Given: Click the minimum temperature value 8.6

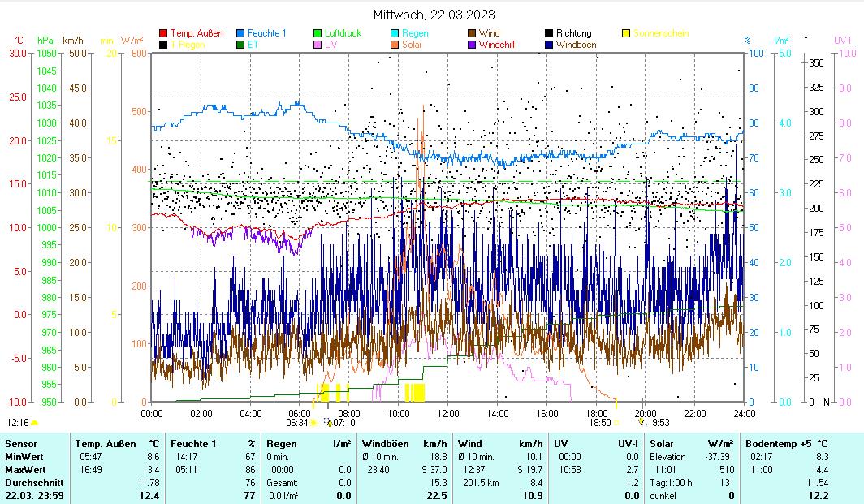Looking at the screenshot, I should click(x=153, y=457).
